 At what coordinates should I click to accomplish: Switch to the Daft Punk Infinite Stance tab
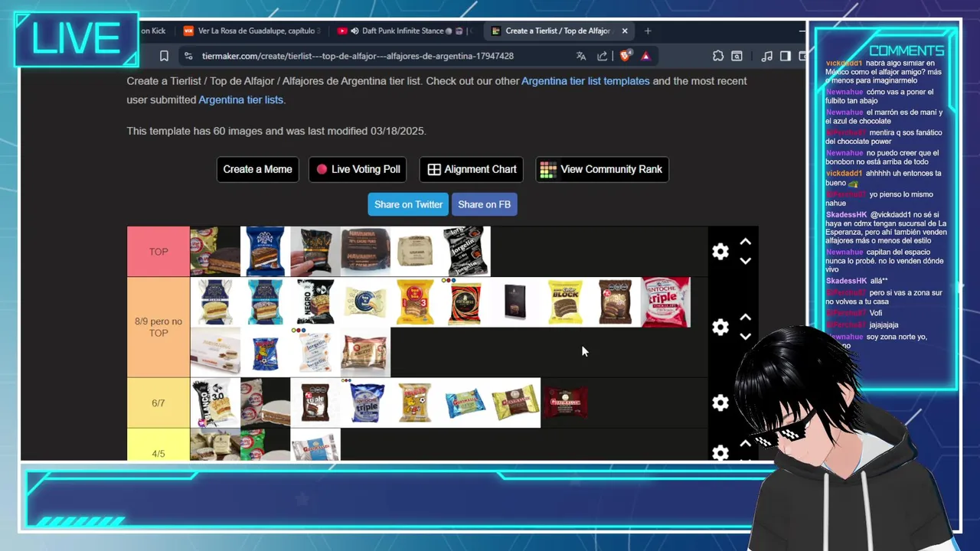(406, 31)
